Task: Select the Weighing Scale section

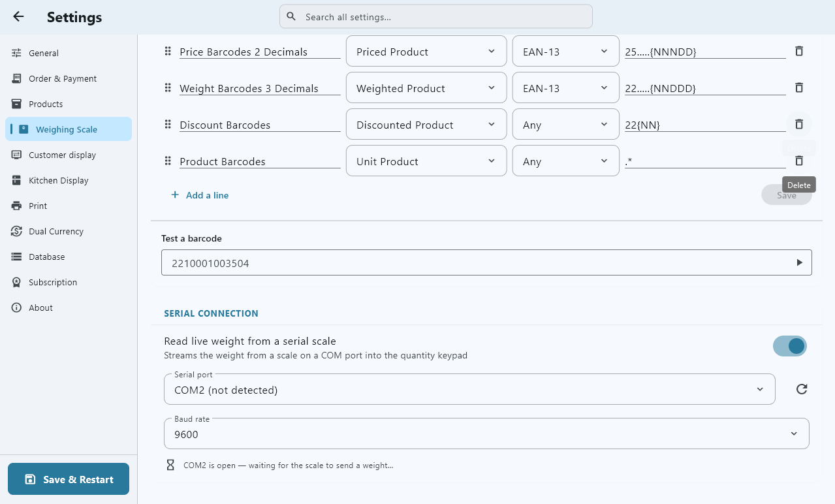Action: click(x=69, y=129)
